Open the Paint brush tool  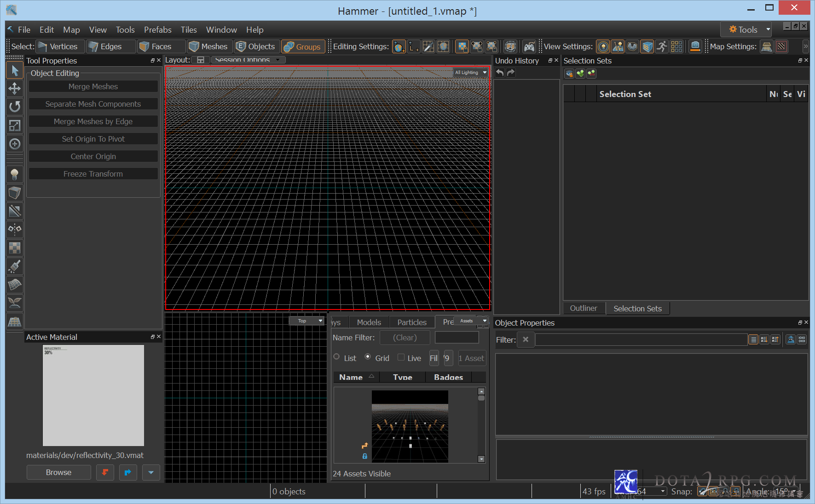coord(15,266)
